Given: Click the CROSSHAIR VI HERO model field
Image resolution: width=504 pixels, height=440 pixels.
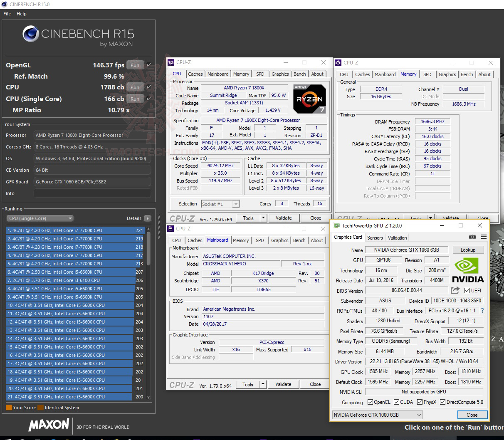Looking at the screenshot, I should [x=240, y=264].
